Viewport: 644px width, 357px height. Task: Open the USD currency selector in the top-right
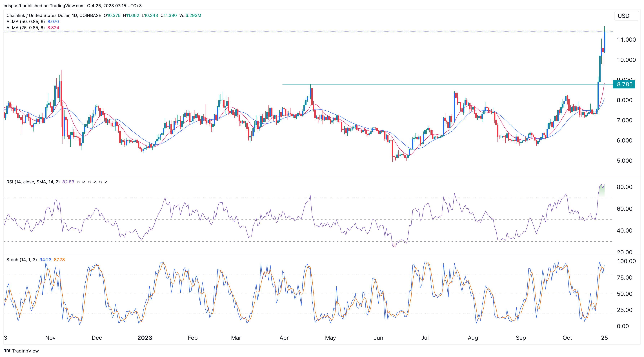coord(624,16)
